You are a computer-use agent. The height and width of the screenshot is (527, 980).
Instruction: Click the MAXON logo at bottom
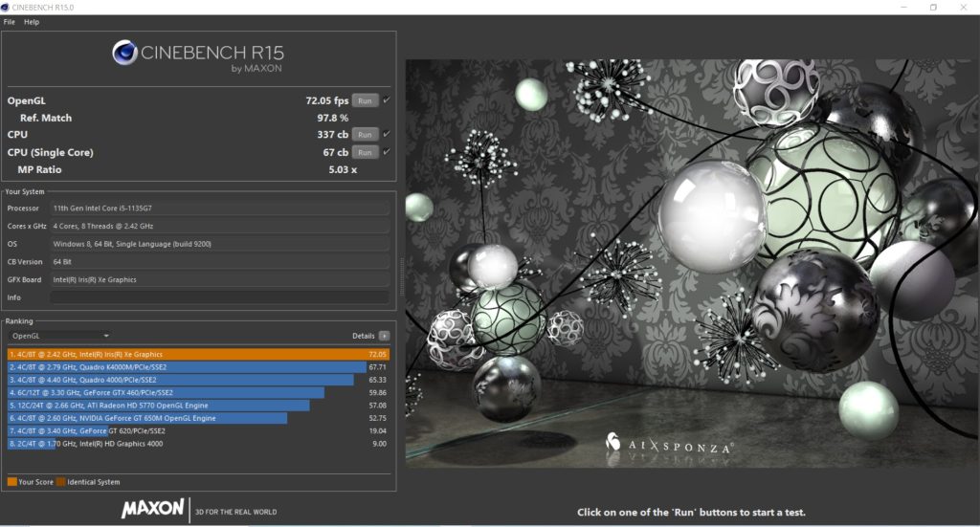click(x=153, y=509)
